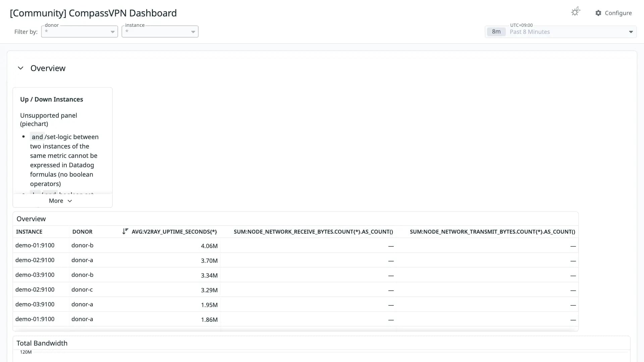Expand the More toggle in Up / Down Instances
Screen dimensions: 644x362
point(60,201)
